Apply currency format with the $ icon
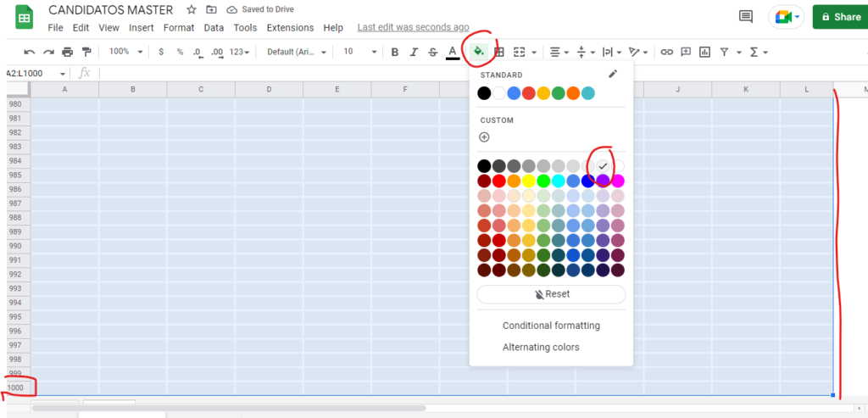Image resolution: width=868 pixels, height=418 pixels. pyautogui.click(x=161, y=52)
